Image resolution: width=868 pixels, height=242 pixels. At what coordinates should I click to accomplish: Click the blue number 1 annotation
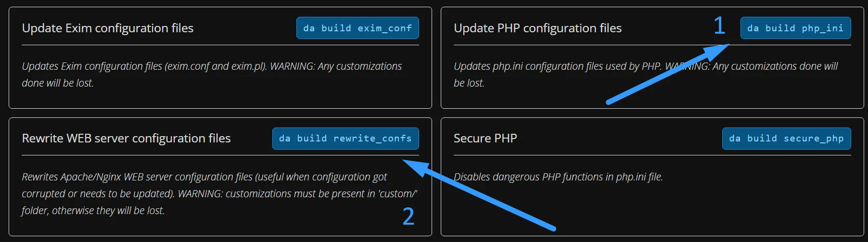(x=719, y=25)
